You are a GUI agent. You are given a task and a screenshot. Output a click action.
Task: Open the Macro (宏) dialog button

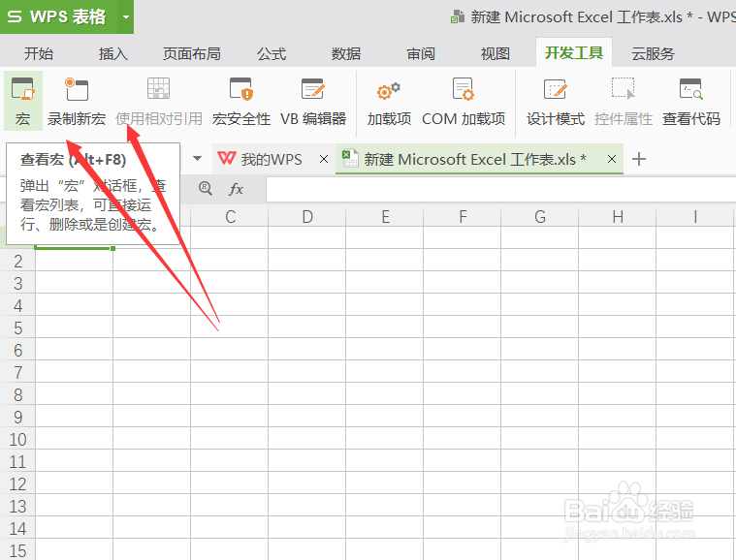(x=23, y=101)
